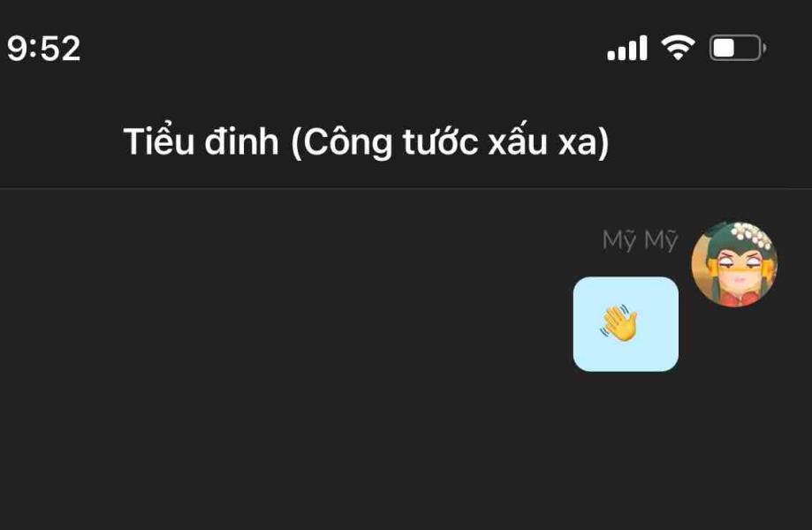The height and width of the screenshot is (530, 812).
Task: Tap the empty header area left of the title
Action: 59,141
